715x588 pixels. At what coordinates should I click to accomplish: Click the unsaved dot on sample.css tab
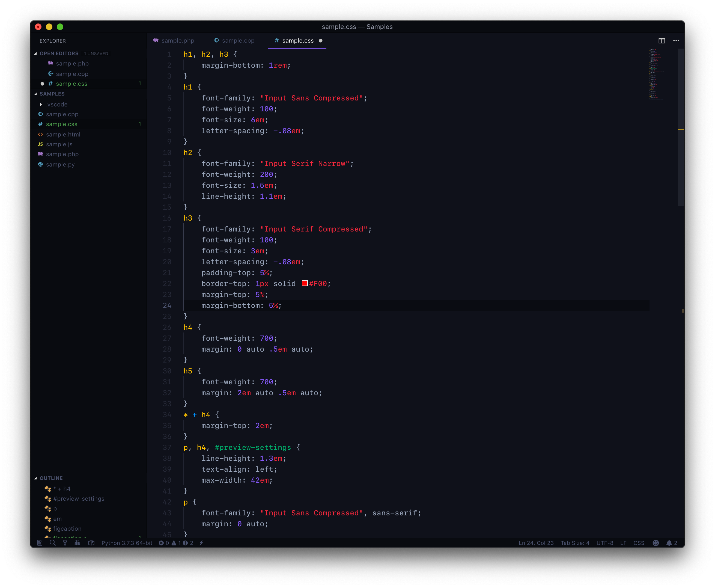(x=321, y=41)
